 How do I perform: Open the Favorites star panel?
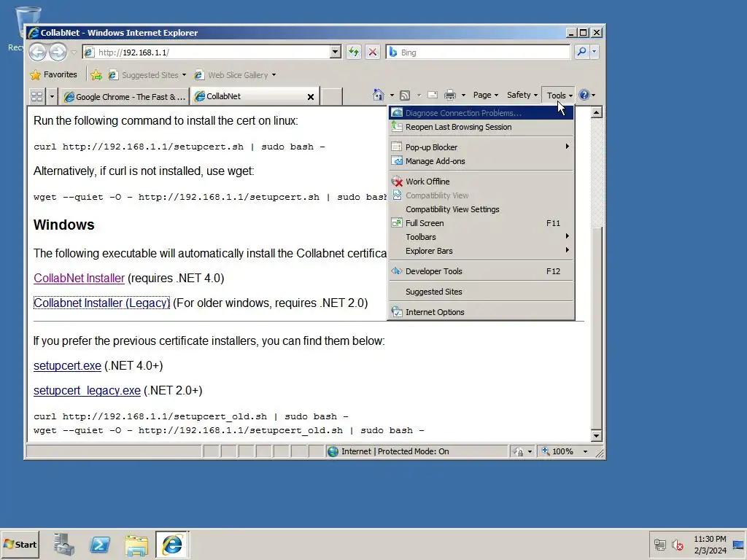[53, 75]
